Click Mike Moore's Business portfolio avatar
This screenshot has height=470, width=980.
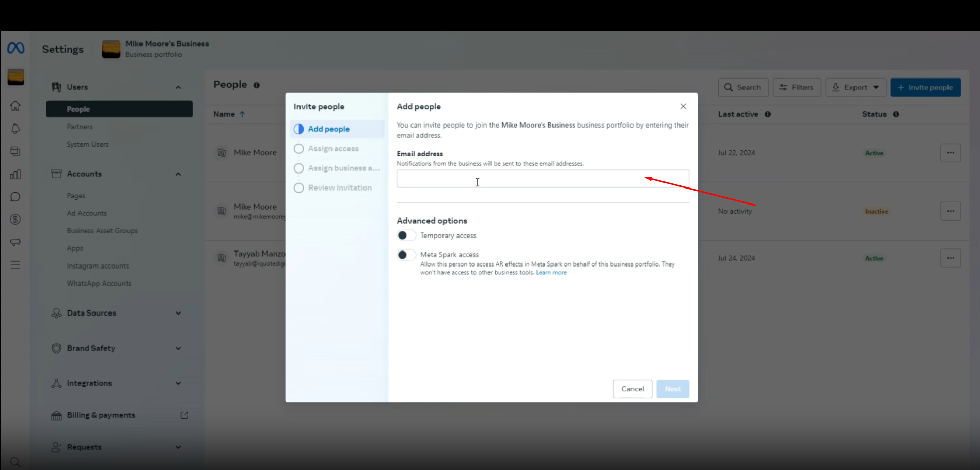[111, 49]
